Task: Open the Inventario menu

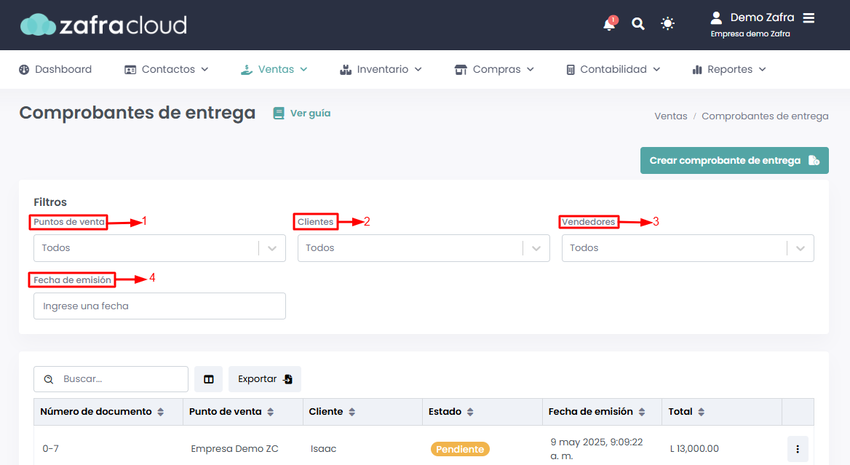Action: click(x=381, y=69)
